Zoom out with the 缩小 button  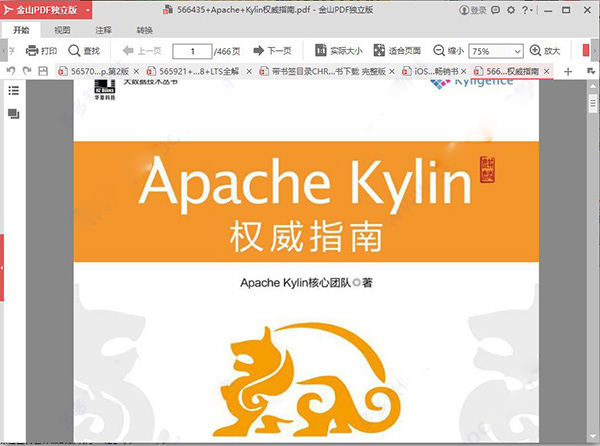[x=448, y=50]
